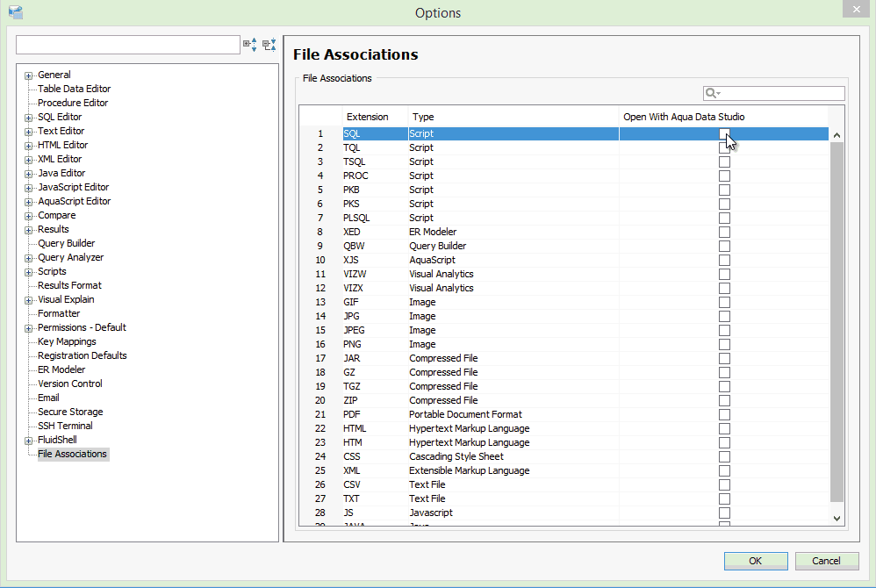
Task: Open the Results Format options
Action: click(x=70, y=285)
